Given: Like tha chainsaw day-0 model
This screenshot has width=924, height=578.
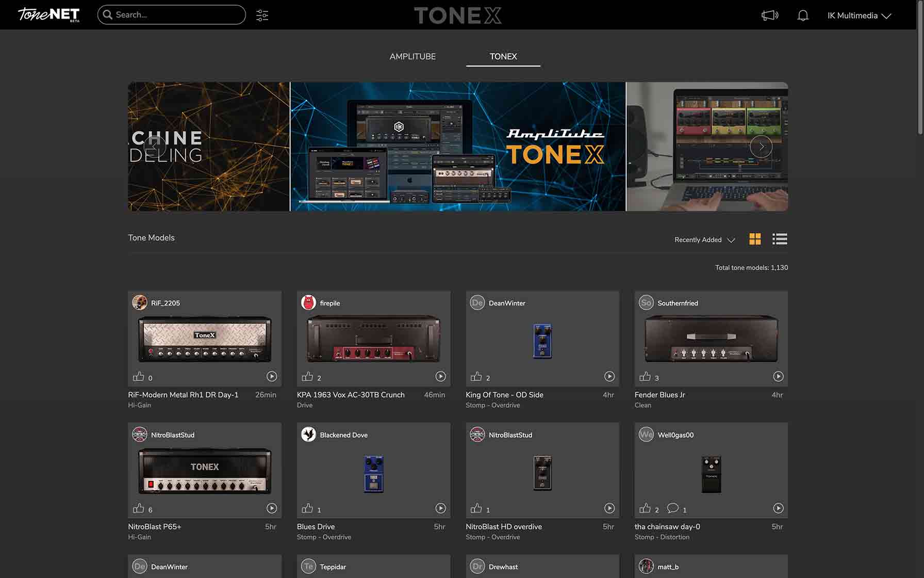Looking at the screenshot, I should coord(645,508).
